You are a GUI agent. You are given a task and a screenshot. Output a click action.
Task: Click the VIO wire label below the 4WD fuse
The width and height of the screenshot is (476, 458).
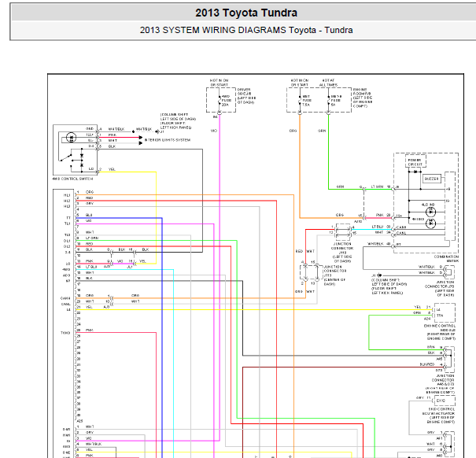pyautogui.click(x=214, y=131)
